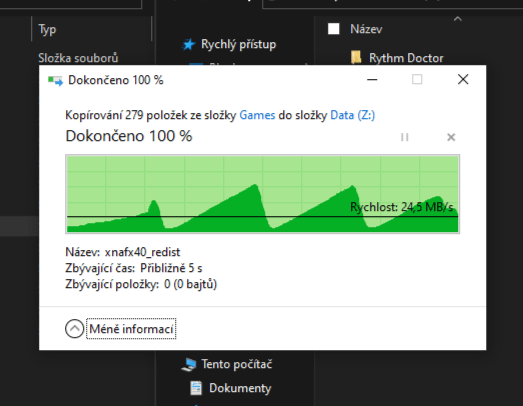Open the Games source folder link
This screenshot has width=523, height=406.
click(257, 115)
